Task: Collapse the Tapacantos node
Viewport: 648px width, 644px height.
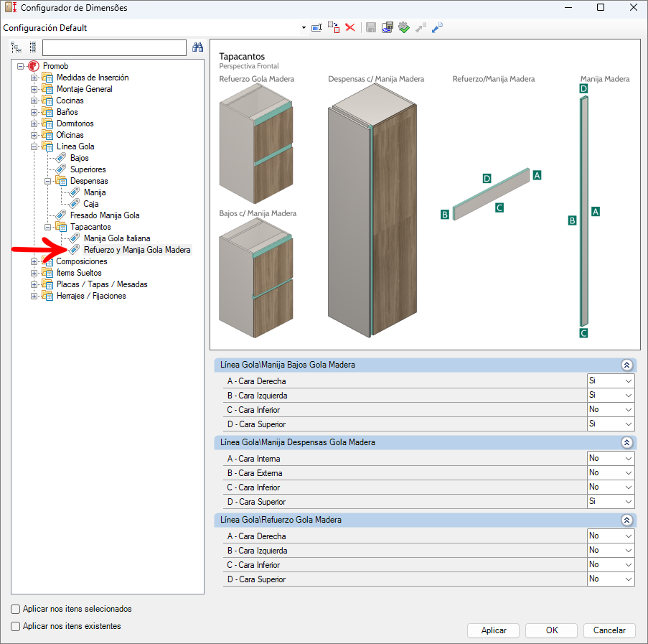Action: coord(47,227)
